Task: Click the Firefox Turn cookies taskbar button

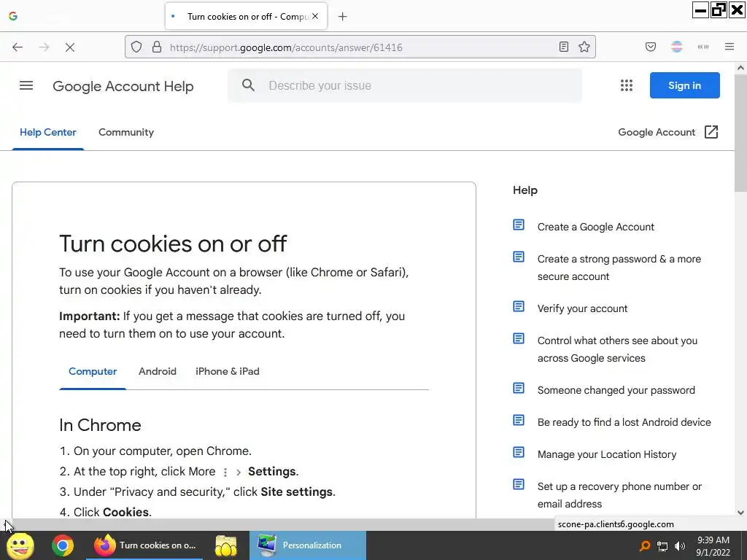Action: (144, 545)
